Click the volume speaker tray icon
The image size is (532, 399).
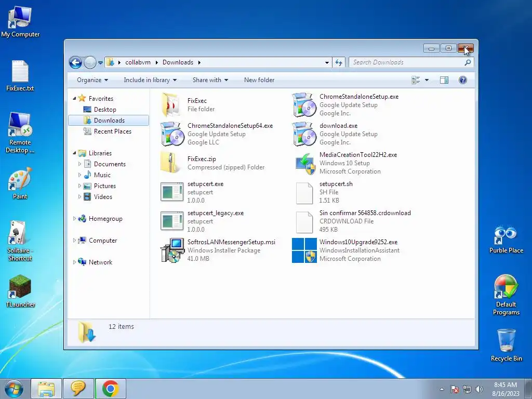pos(479,389)
